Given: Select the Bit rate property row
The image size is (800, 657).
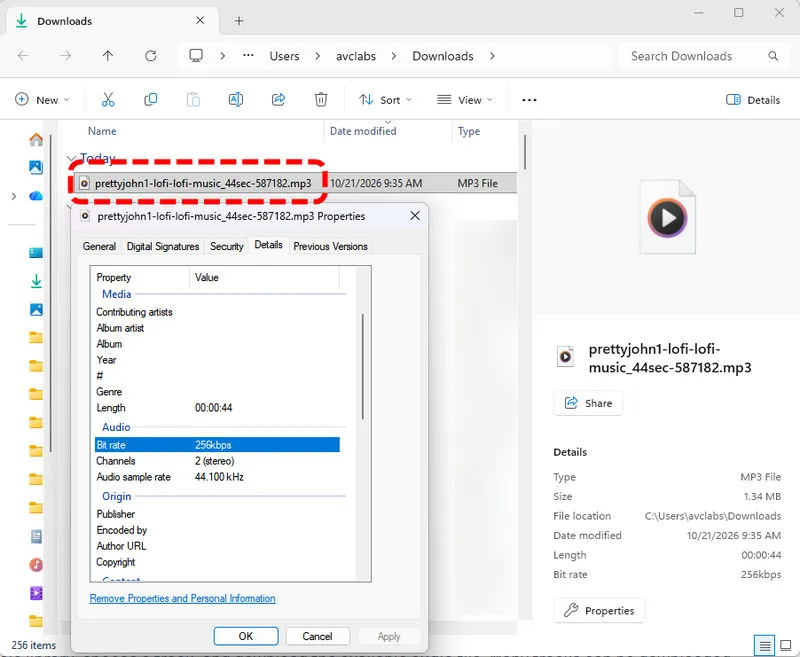Looking at the screenshot, I should (217, 445).
